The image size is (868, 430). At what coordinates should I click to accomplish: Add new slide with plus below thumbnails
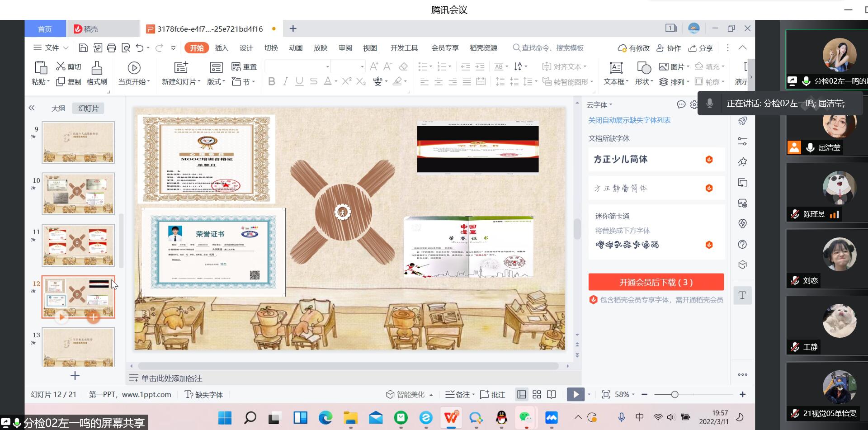[75, 376]
